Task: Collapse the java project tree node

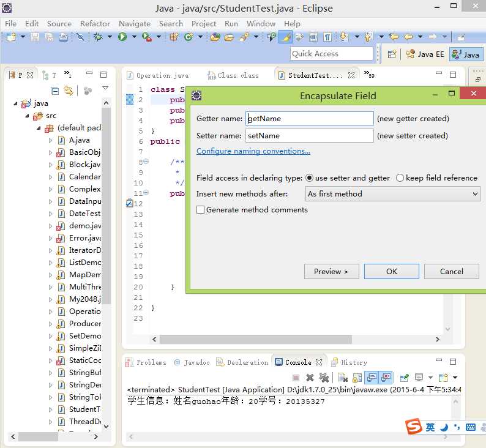Action: [x=15, y=103]
